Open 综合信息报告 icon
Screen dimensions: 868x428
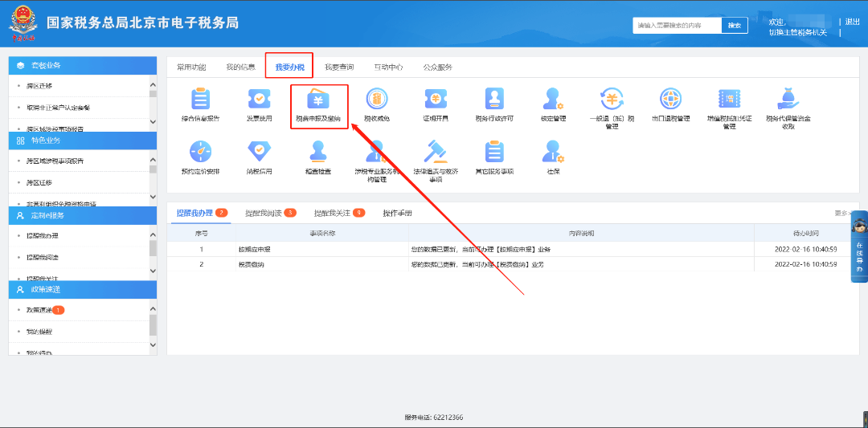(x=200, y=100)
